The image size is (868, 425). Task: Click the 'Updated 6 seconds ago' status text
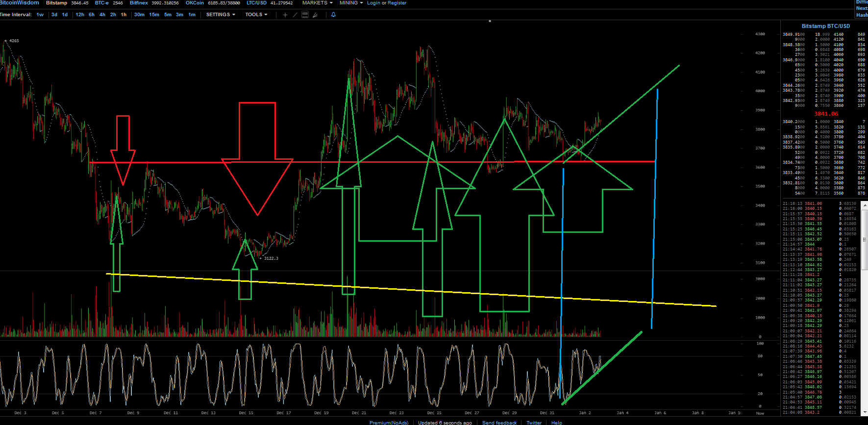445,423
